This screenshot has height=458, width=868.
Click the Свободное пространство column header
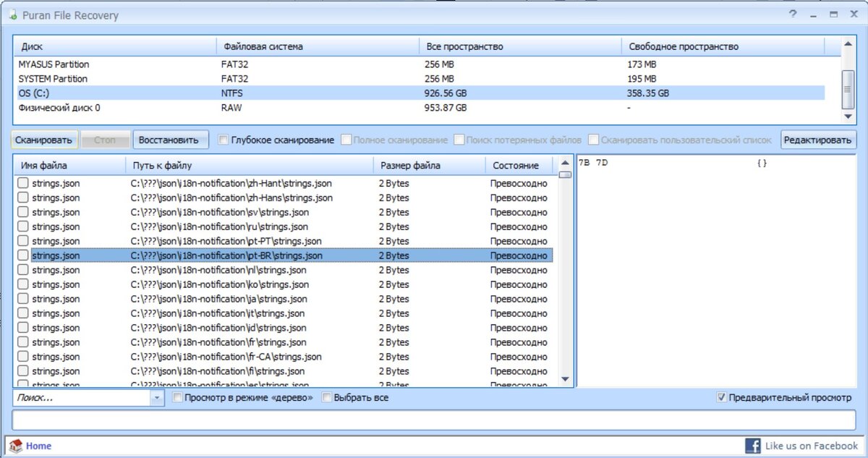tap(723, 46)
